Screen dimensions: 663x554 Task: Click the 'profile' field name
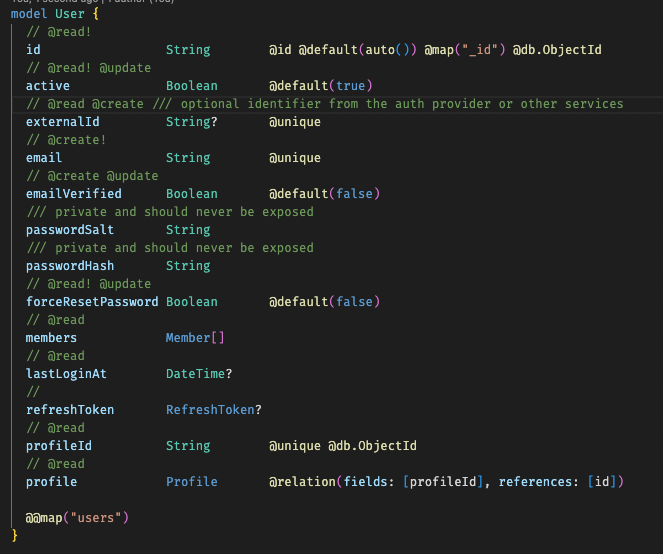(52, 482)
